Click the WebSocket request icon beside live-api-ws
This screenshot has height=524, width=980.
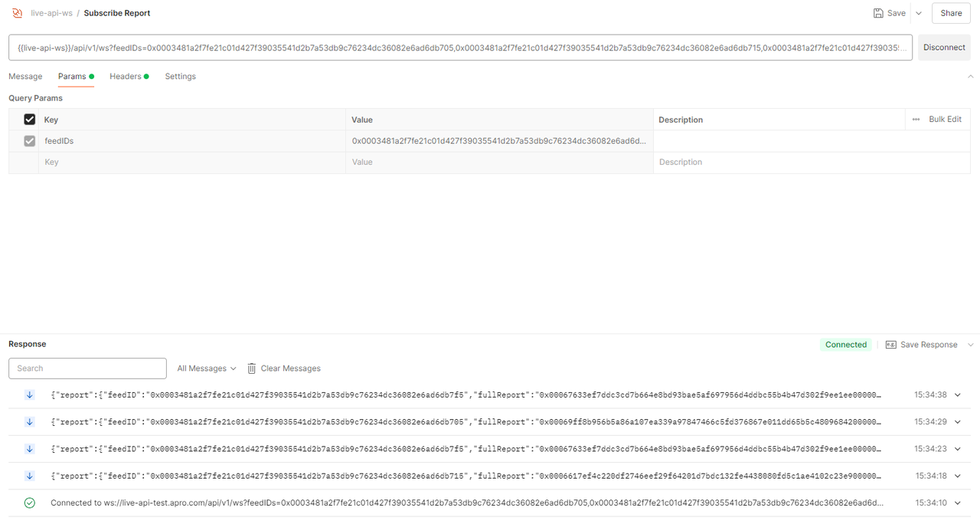tap(17, 13)
